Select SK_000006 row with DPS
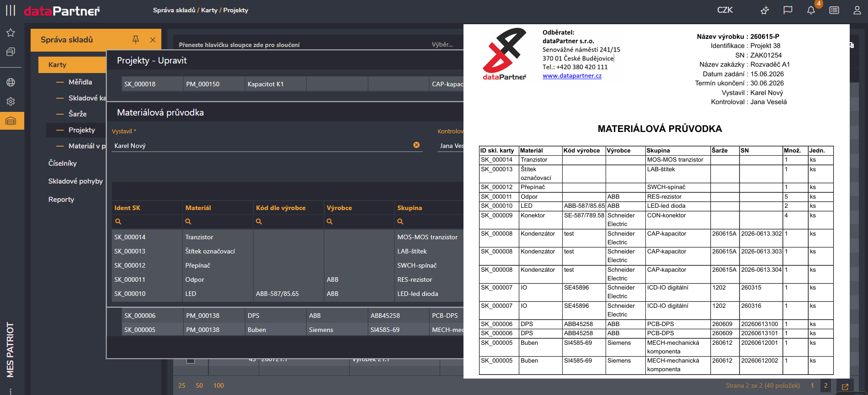 (x=293, y=316)
